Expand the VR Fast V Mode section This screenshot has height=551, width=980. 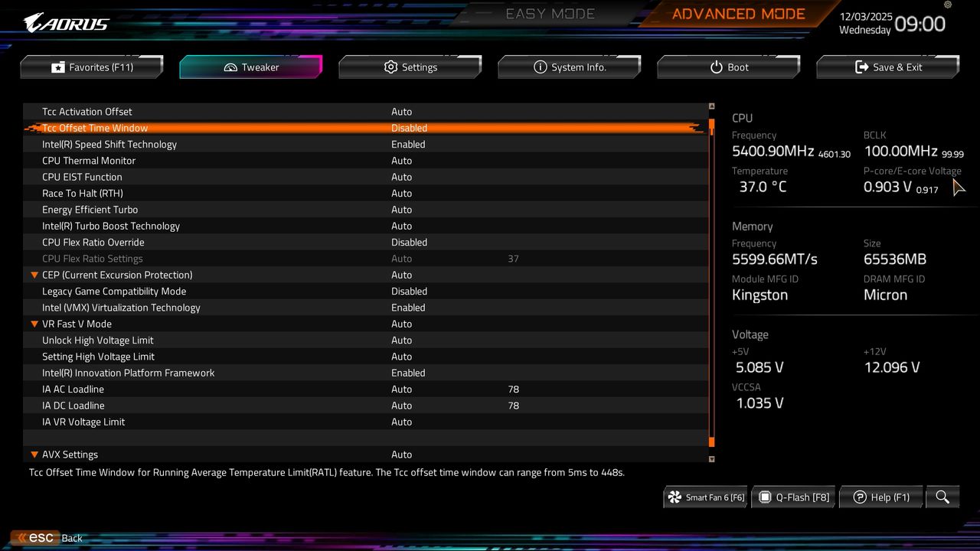pos(34,324)
